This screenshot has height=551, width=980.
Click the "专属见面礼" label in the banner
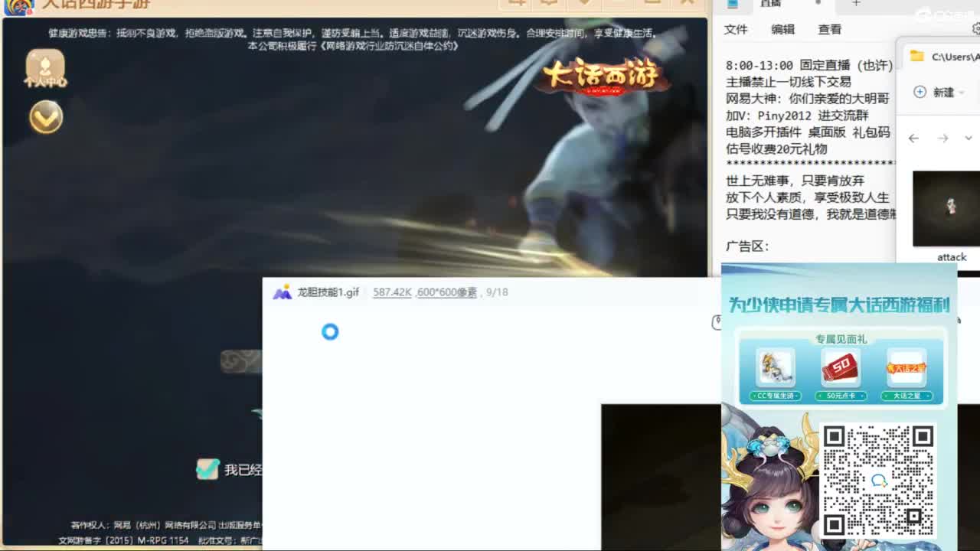[841, 339]
